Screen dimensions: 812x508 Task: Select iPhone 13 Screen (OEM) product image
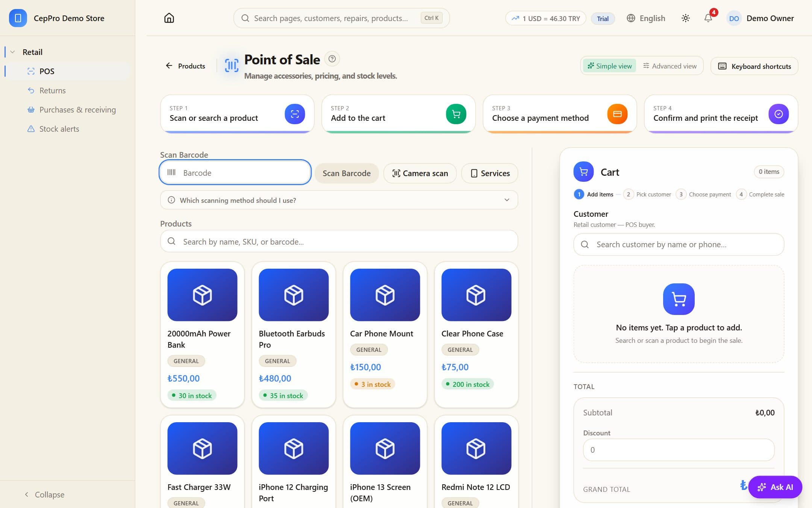tap(385, 448)
